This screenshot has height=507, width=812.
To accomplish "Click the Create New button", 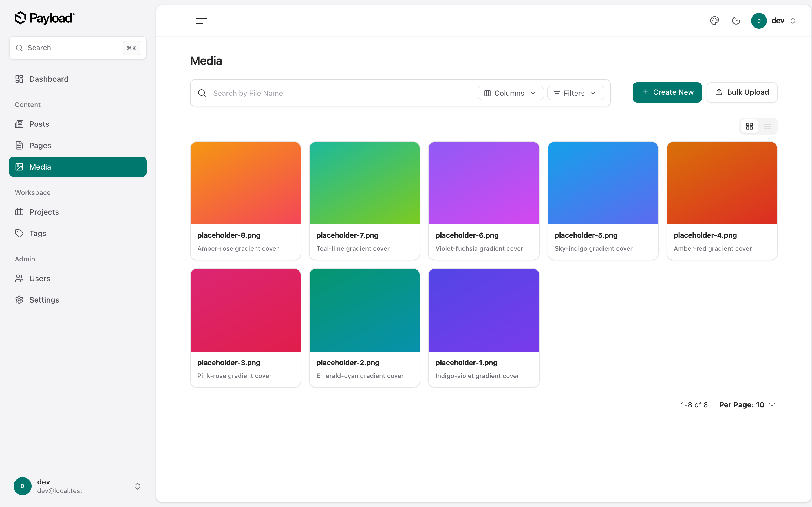I will [667, 92].
